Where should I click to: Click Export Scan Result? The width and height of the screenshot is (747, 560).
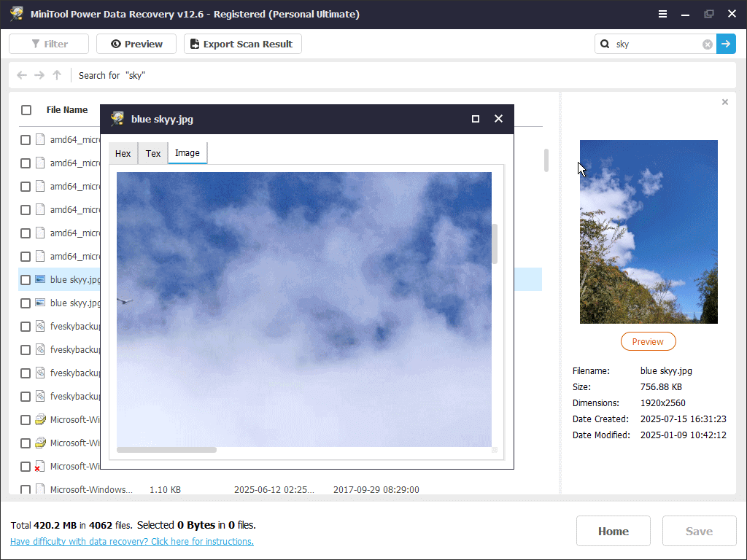(242, 44)
